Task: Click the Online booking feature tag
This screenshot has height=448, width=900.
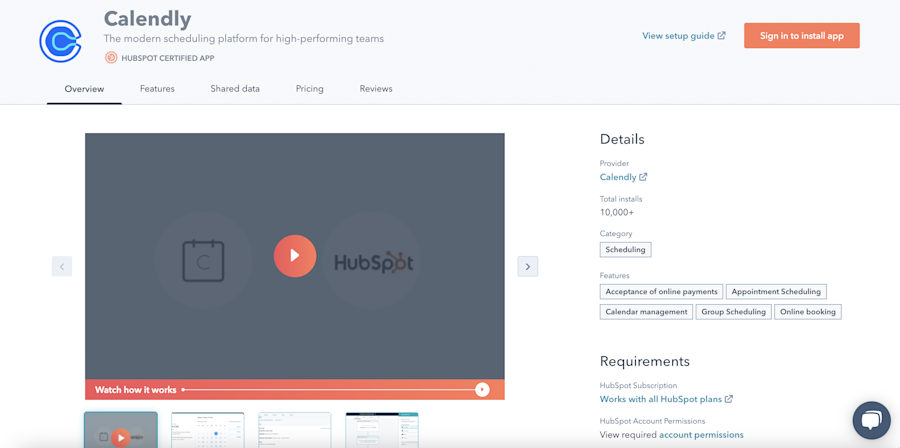Action: pos(808,312)
